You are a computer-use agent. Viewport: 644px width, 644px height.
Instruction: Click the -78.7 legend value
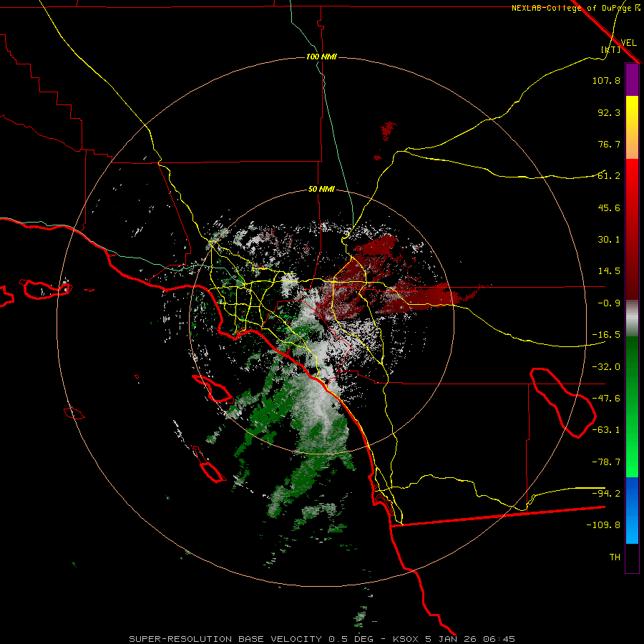click(606, 462)
